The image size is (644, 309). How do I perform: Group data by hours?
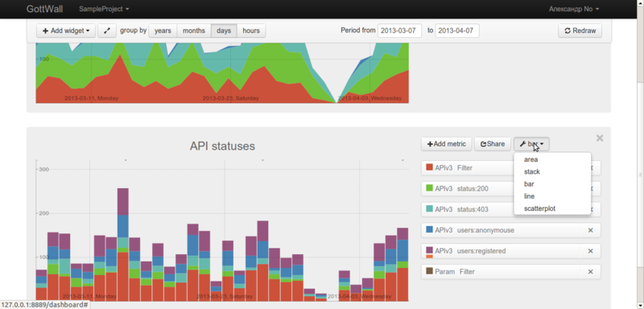click(x=251, y=31)
